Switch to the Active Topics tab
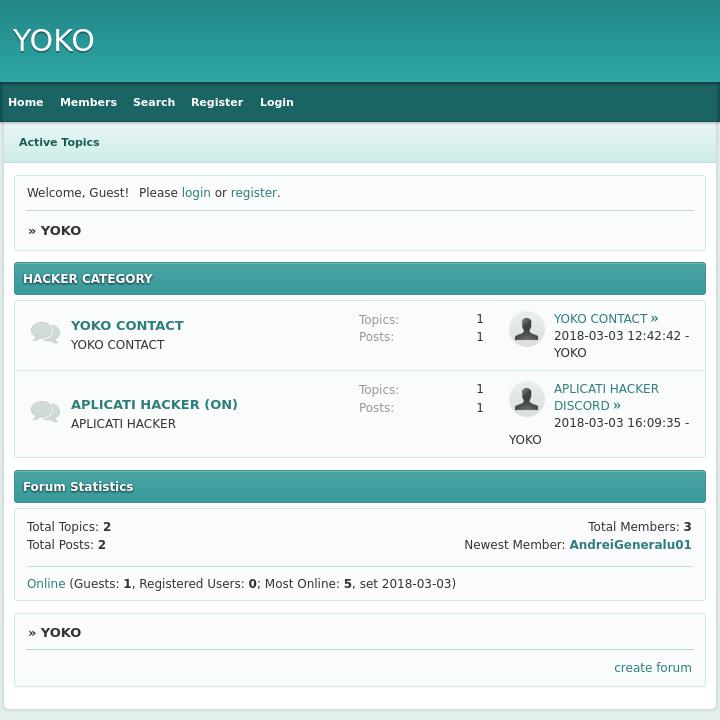Viewport: 720px width, 720px height. coord(59,142)
